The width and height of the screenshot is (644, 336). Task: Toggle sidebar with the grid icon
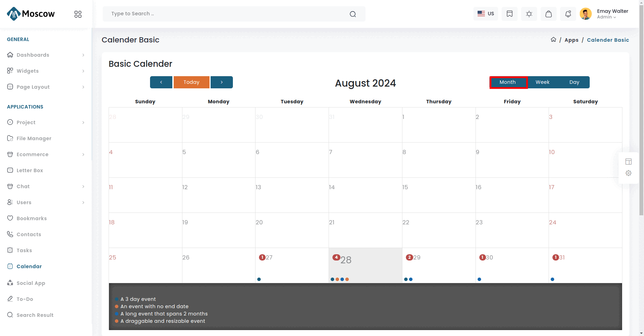pyautogui.click(x=78, y=14)
